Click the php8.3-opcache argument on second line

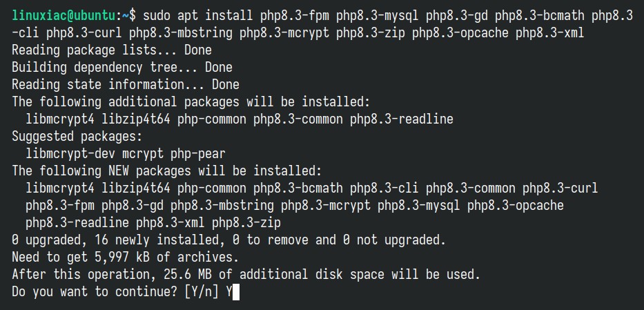pos(460,33)
